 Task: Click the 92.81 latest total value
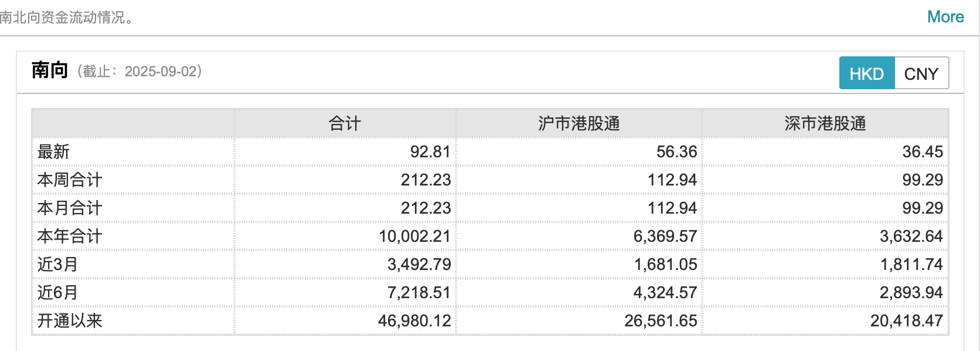[430, 151]
